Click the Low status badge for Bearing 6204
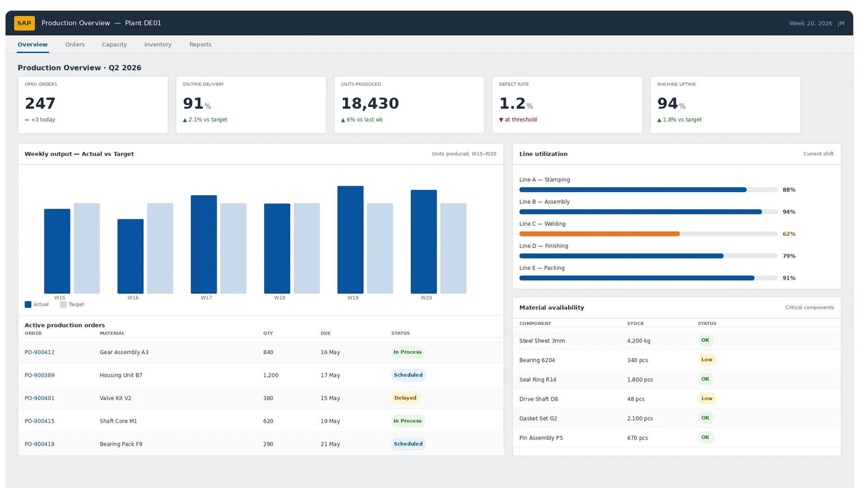This screenshot has width=868, height=488. (x=707, y=360)
